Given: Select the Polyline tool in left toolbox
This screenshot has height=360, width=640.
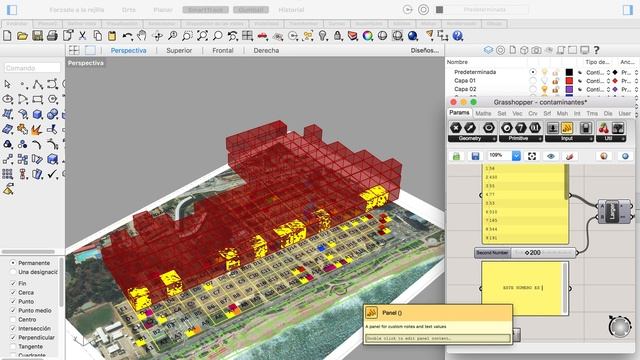Looking at the screenshot, I should pos(38,84).
